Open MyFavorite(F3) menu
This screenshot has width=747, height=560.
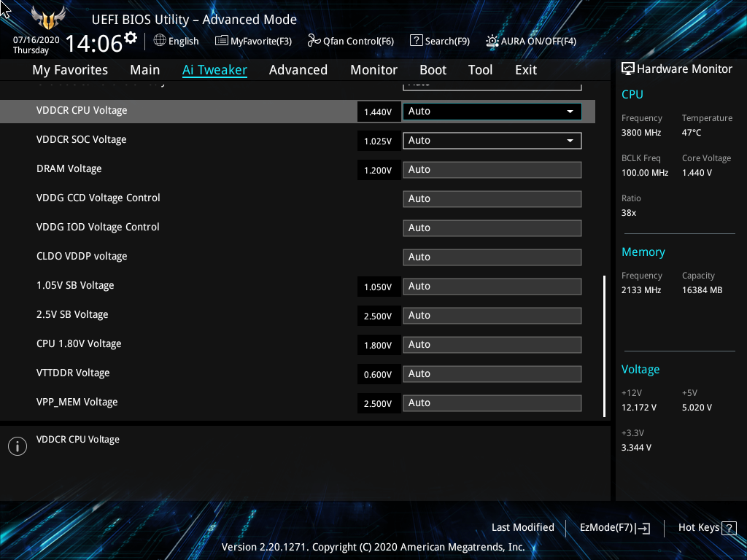(x=253, y=41)
